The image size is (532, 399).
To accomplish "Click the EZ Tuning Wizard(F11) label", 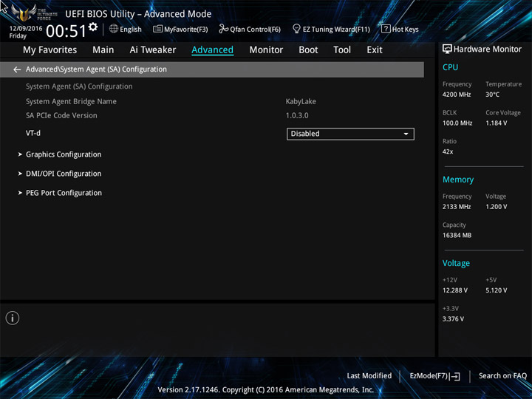I will pyautogui.click(x=336, y=30).
